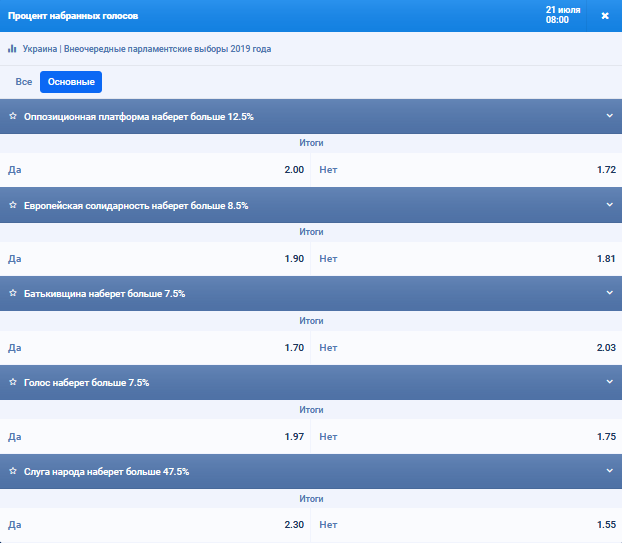This screenshot has height=543, width=622.
Task: Pick Да for Батькивщина at 1.70
Action: coord(155,348)
